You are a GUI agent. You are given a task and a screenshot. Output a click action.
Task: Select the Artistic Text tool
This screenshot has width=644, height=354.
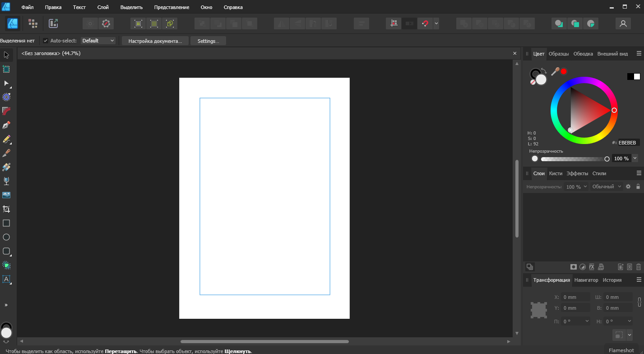tap(6, 279)
